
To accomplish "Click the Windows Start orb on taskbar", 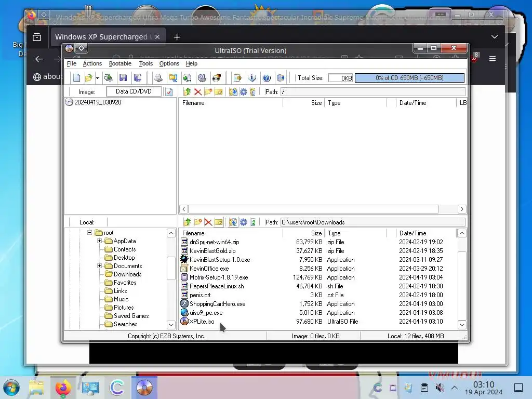I will click(11, 388).
